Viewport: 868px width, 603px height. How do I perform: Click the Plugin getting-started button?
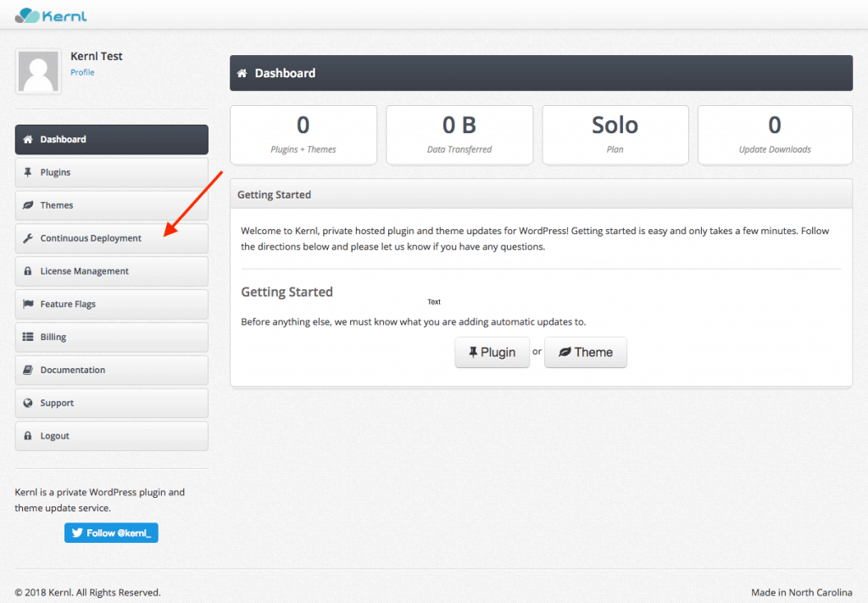coord(492,352)
